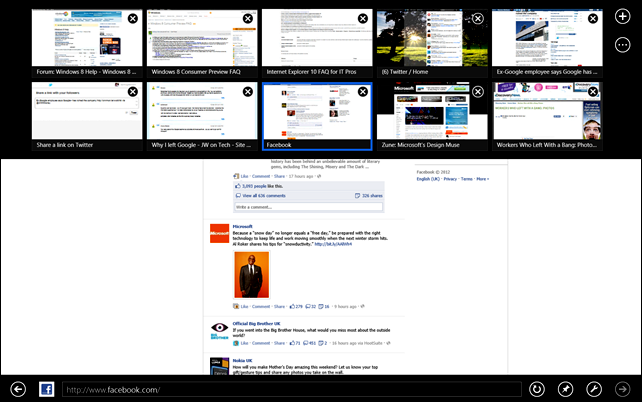Click the 326 shares link
Image resolution: width=642 pixels, height=402 pixels.
point(372,196)
